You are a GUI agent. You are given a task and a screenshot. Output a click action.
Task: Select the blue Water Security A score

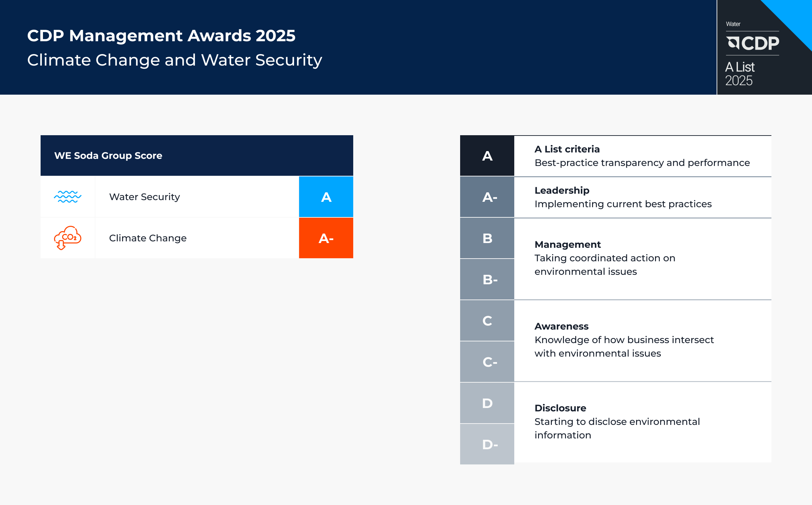[x=326, y=197]
